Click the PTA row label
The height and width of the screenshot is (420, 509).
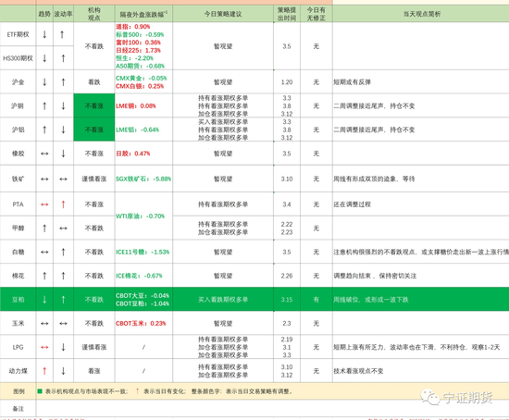click(18, 204)
